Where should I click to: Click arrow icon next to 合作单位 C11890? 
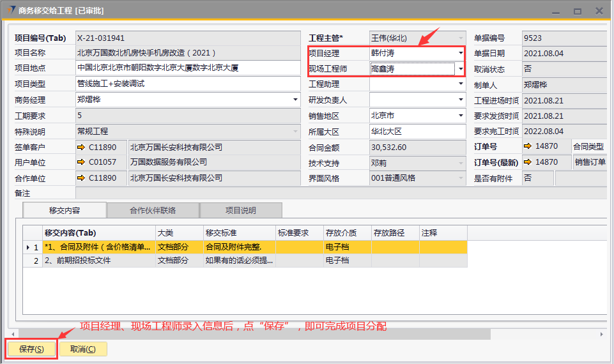pyautogui.click(x=81, y=178)
